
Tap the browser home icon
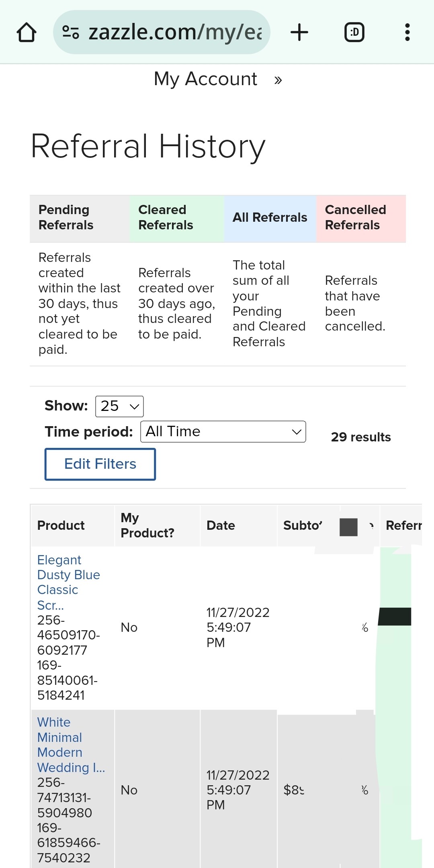coord(27,32)
